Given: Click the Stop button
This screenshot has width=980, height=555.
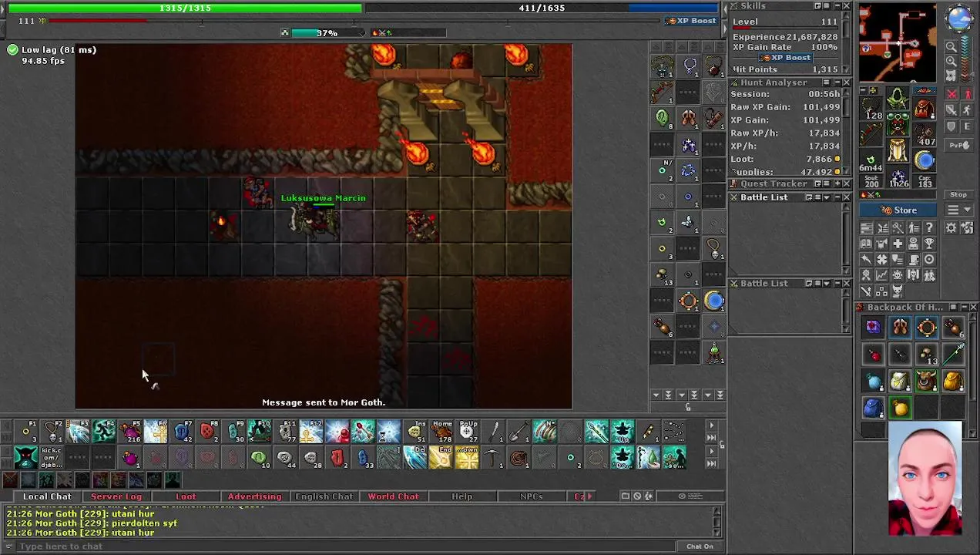Looking at the screenshot, I should pyautogui.click(x=958, y=194).
